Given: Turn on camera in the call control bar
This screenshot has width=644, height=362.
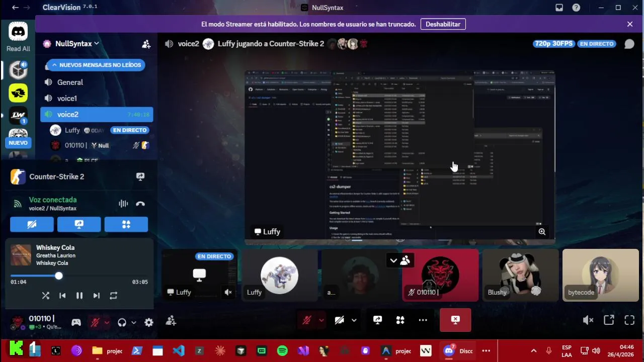Looking at the screenshot, I should click(x=339, y=320).
